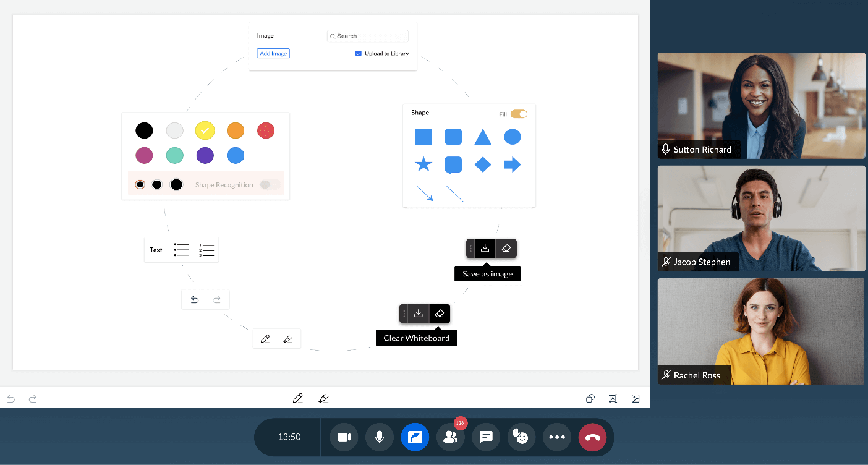Screen dimensions: 868x465
Task: Toggle the shape Fill switch
Action: pos(519,114)
